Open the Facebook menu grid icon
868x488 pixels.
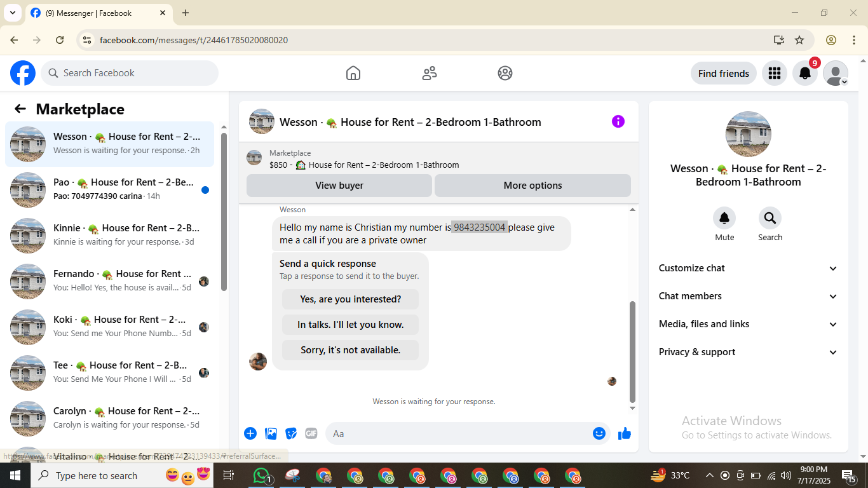tap(774, 73)
